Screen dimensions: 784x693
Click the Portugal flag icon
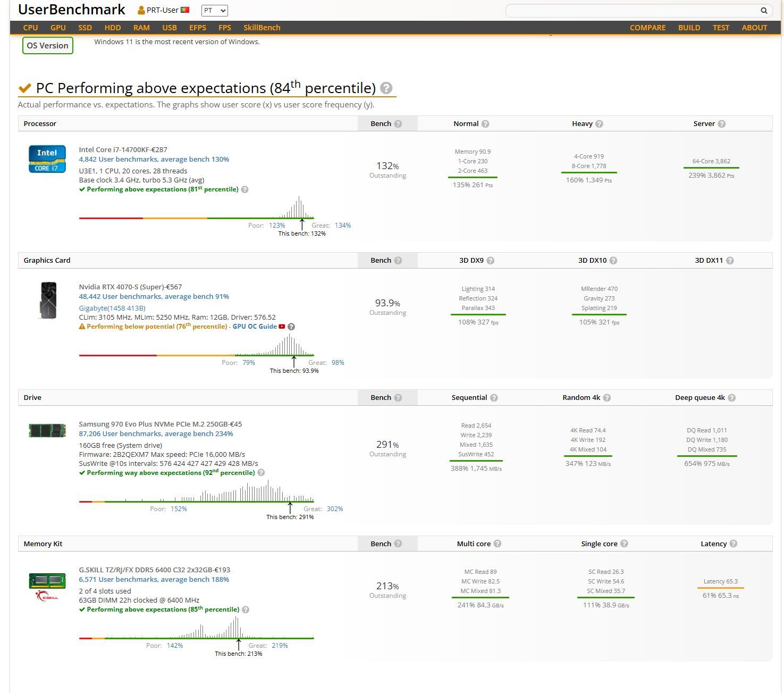(x=185, y=10)
